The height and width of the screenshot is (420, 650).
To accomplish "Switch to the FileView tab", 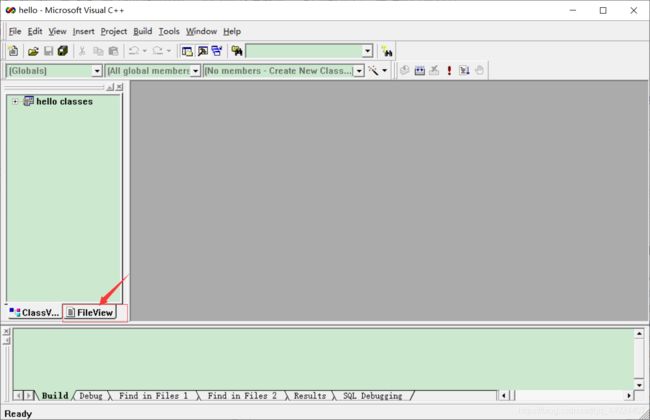I will [90, 313].
